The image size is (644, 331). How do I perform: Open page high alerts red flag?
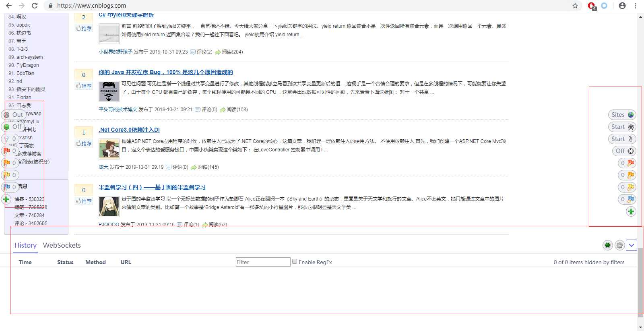click(x=10, y=151)
